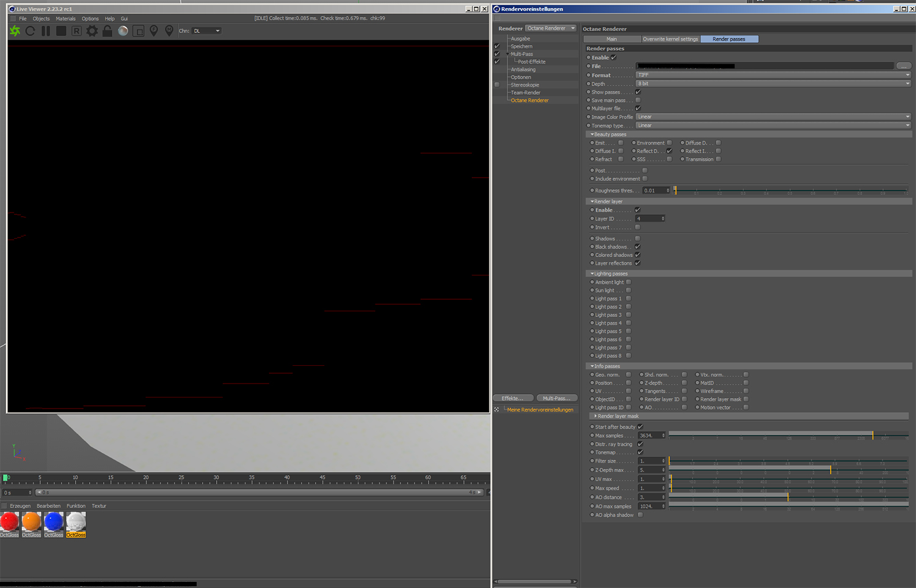Open the Options menu
The width and height of the screenshot is (916, 588).
(x=90, y=18)
